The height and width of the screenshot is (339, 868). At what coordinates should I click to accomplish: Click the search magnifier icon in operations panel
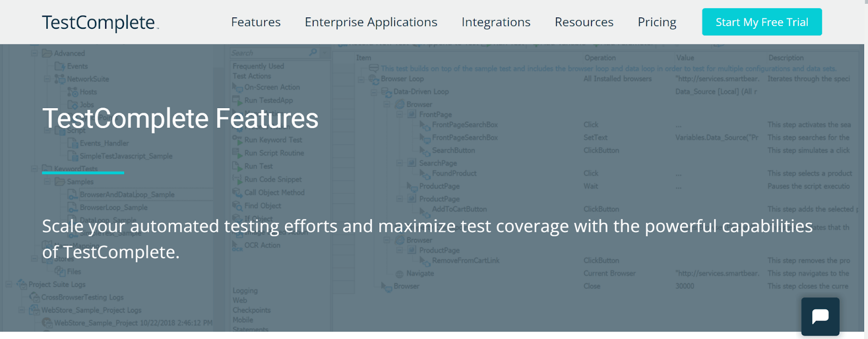(313, 53)
